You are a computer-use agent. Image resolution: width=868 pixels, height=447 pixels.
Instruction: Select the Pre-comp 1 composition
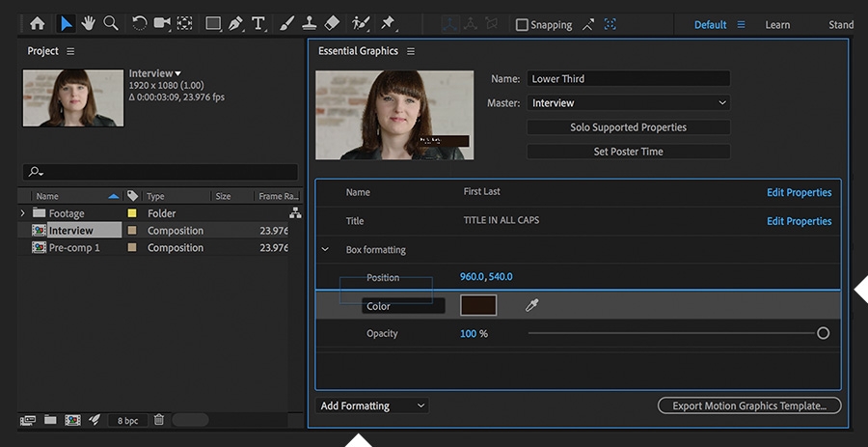pyautogui.click(x=74, y=248)
